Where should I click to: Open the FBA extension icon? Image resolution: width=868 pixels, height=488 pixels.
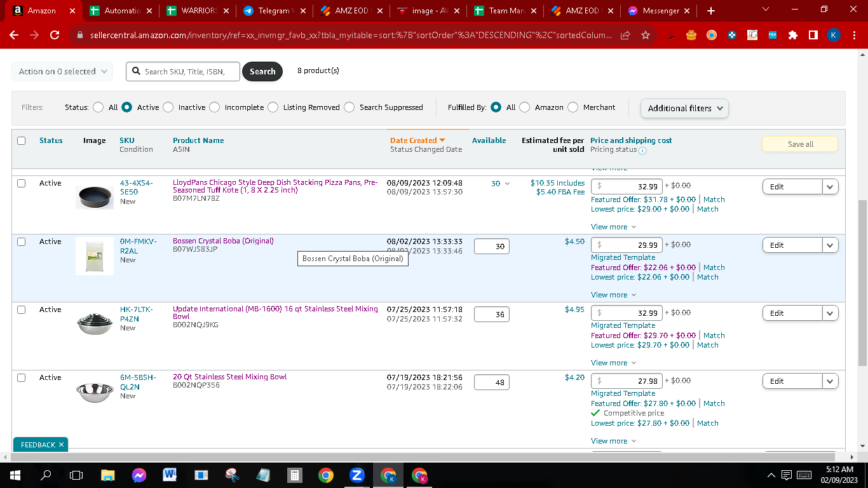pyautogui.click(x=773, y=36)
